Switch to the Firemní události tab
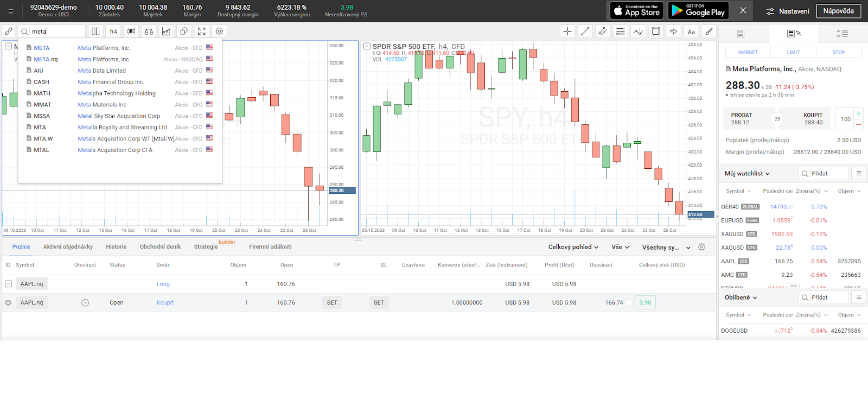This screenshot has width=868, height=393. [270, 246]
